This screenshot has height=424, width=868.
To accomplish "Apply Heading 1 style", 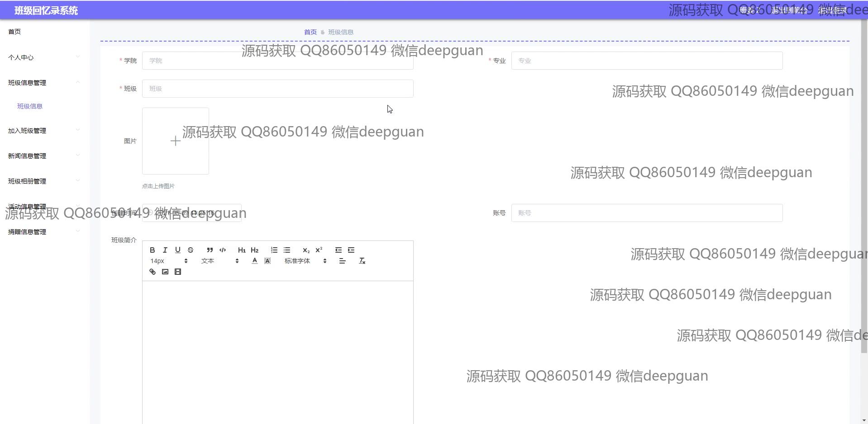I will coord(242,250).
